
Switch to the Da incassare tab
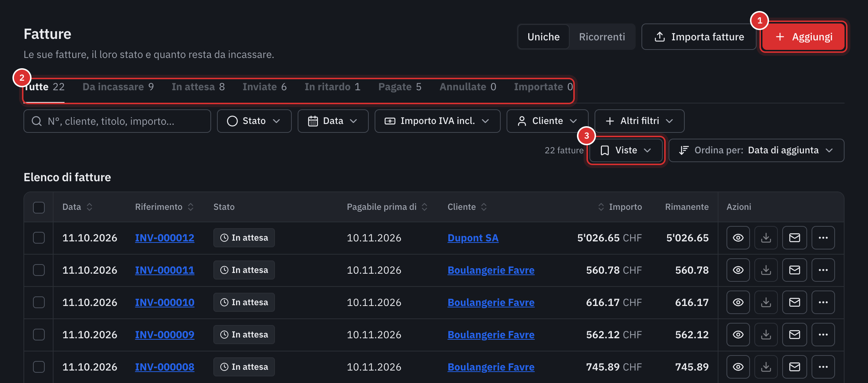(x=118, y=87)
